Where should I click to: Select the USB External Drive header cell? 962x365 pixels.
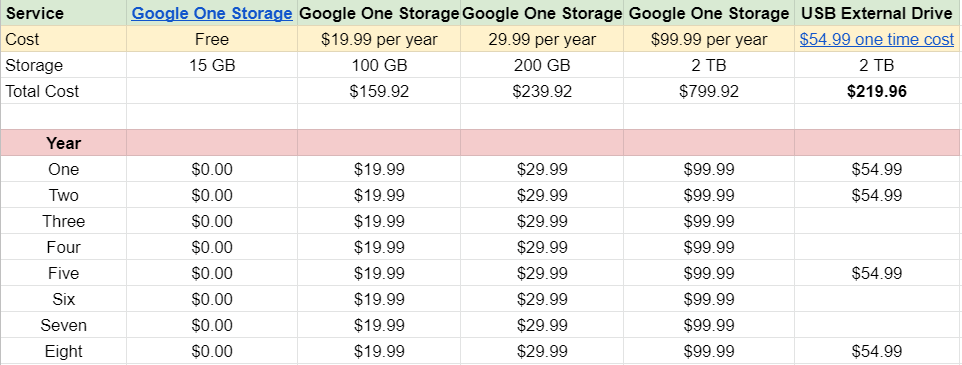[x=877, y=13]
